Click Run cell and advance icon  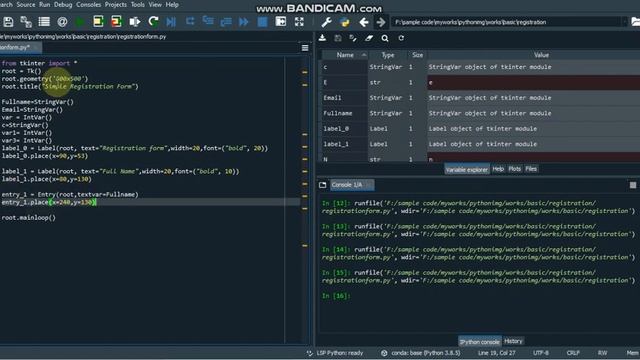[116, 22]
